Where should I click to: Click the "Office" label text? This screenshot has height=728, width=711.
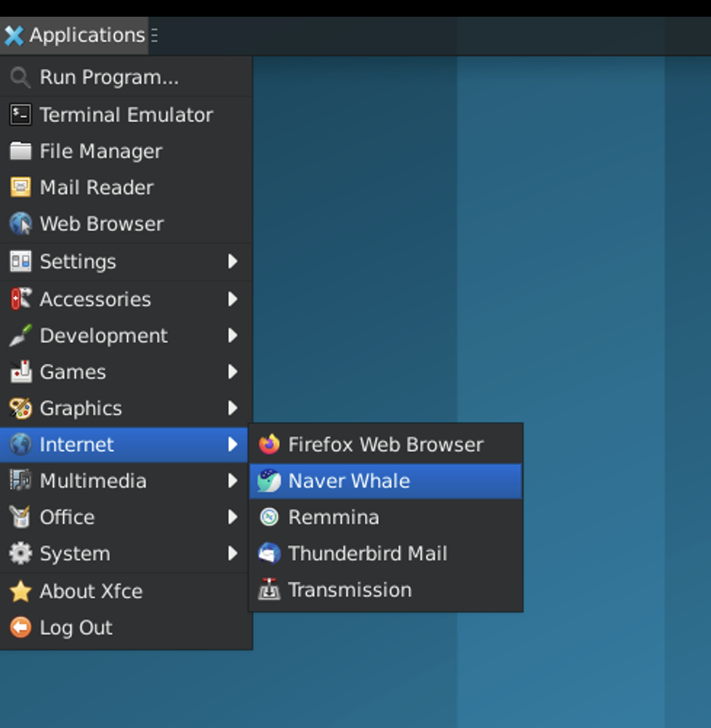pos(68,517)
